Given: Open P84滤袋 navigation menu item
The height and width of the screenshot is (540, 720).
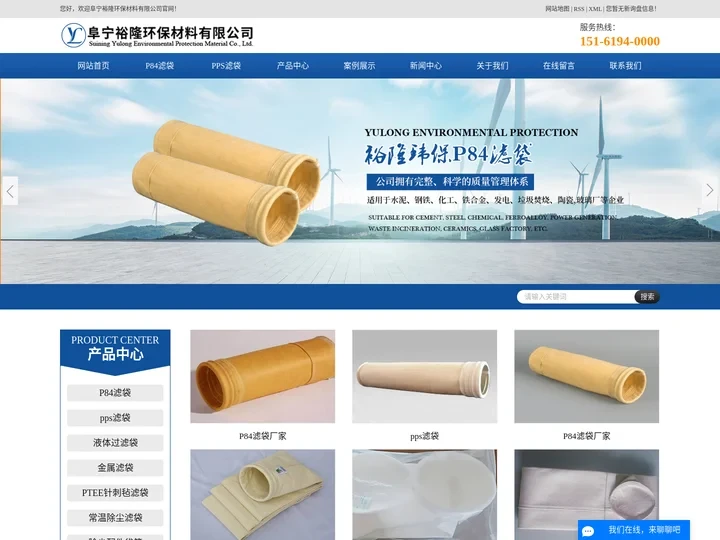Looking at the screenshot, I should (160, 66).
